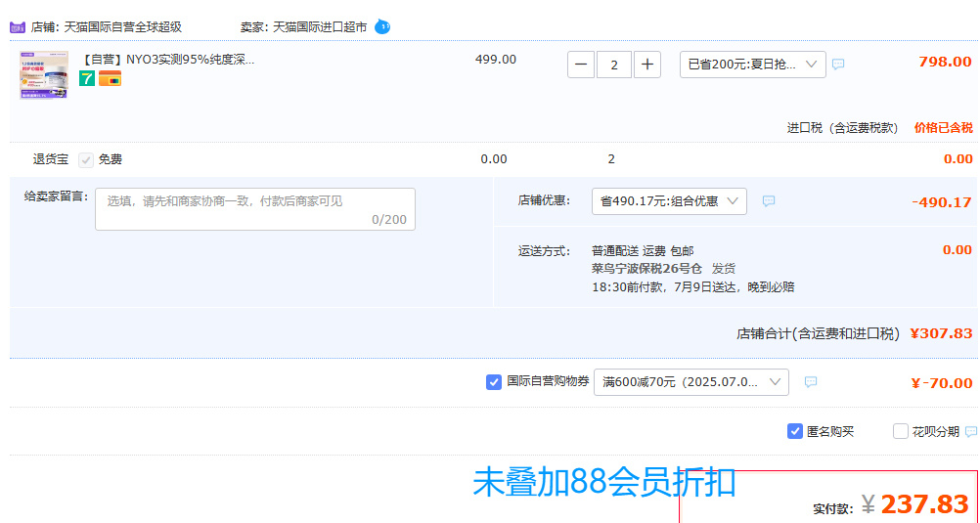Screen dimensions: 980x523
Task: Click the green 7-day return badge icon
Action: pos(87,78)
